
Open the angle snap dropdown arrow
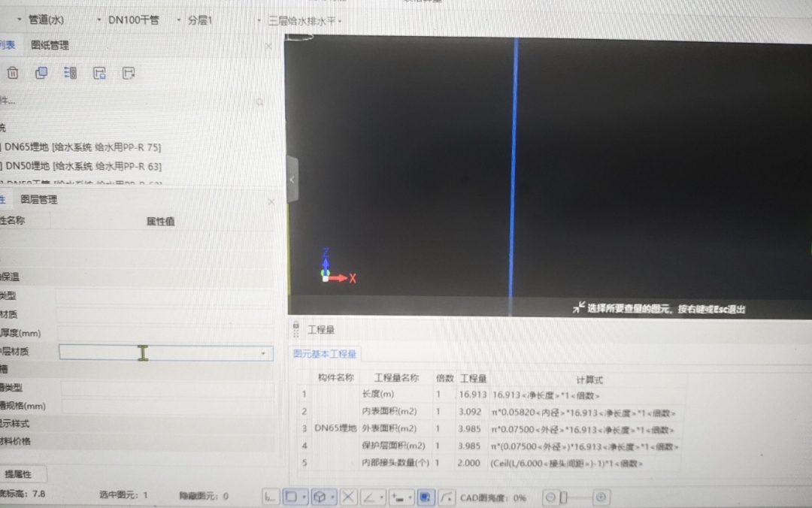click(382, 497)
